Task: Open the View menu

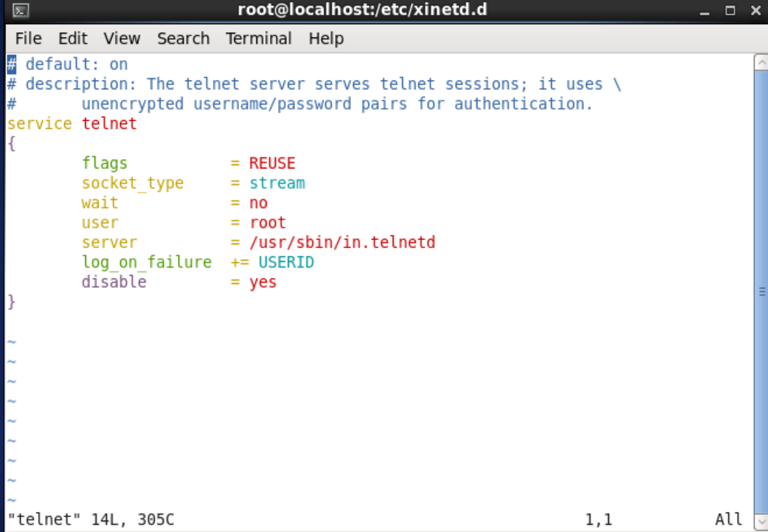Action: click(122, 38)
